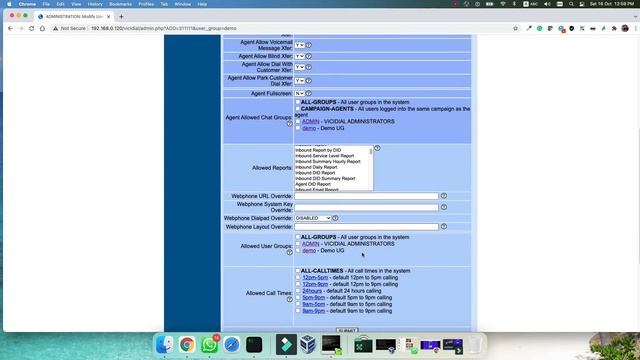Open Agent Fullscreen dropdown

coord(300,93)
